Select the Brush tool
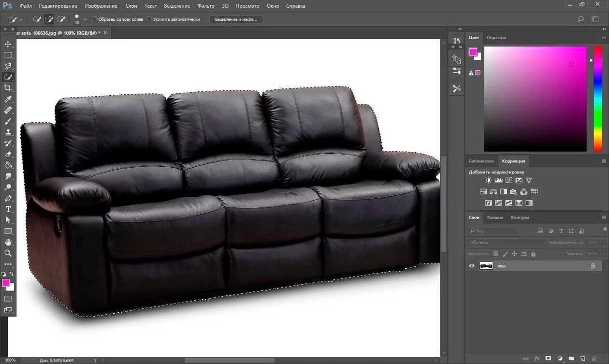 point(8,121)
